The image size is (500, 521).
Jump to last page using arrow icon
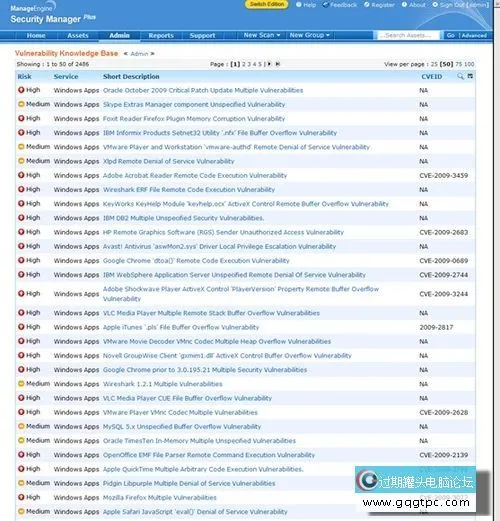277,64
